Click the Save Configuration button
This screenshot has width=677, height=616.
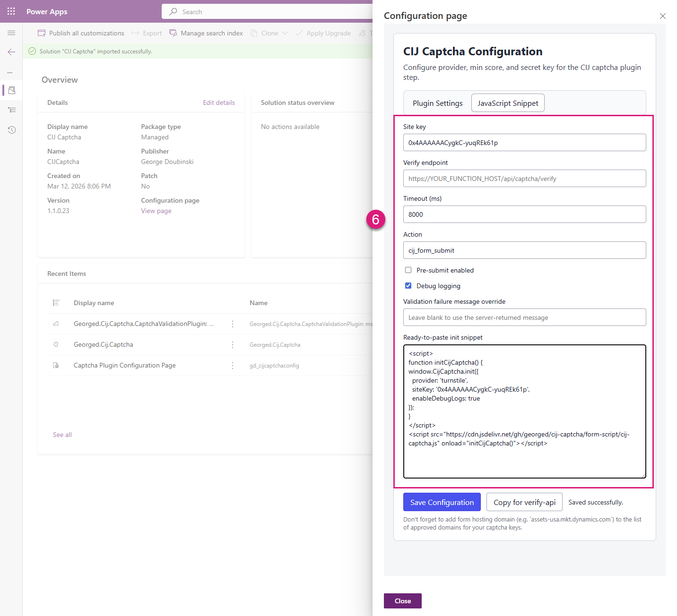click(x=442, y=502)
